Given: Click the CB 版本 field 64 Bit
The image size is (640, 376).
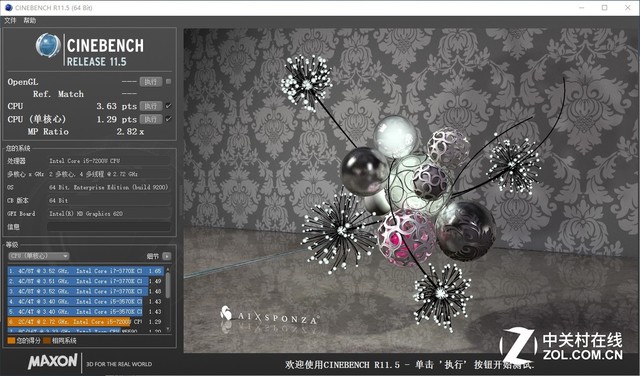Looking at the screenshot, I should (109, 200).
